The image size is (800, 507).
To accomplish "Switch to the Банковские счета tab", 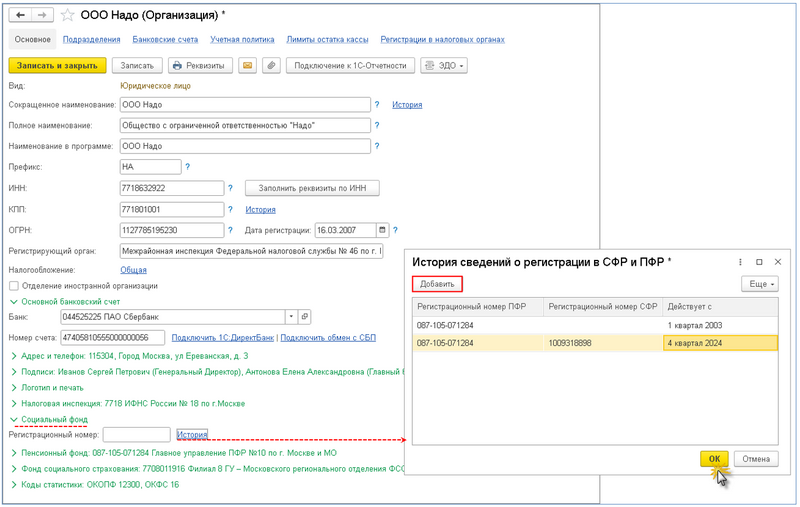I will (165, 40).
